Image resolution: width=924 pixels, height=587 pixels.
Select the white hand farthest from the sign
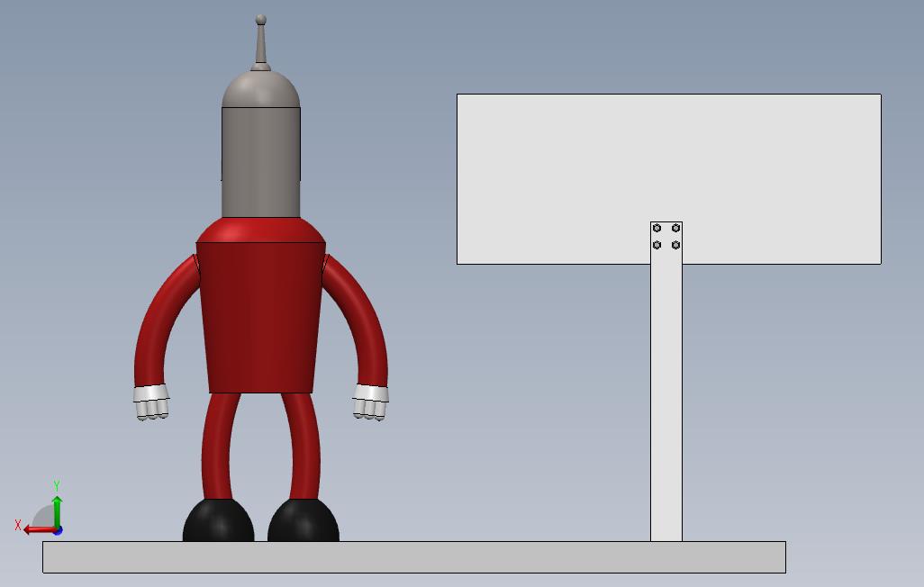point(151,402)
